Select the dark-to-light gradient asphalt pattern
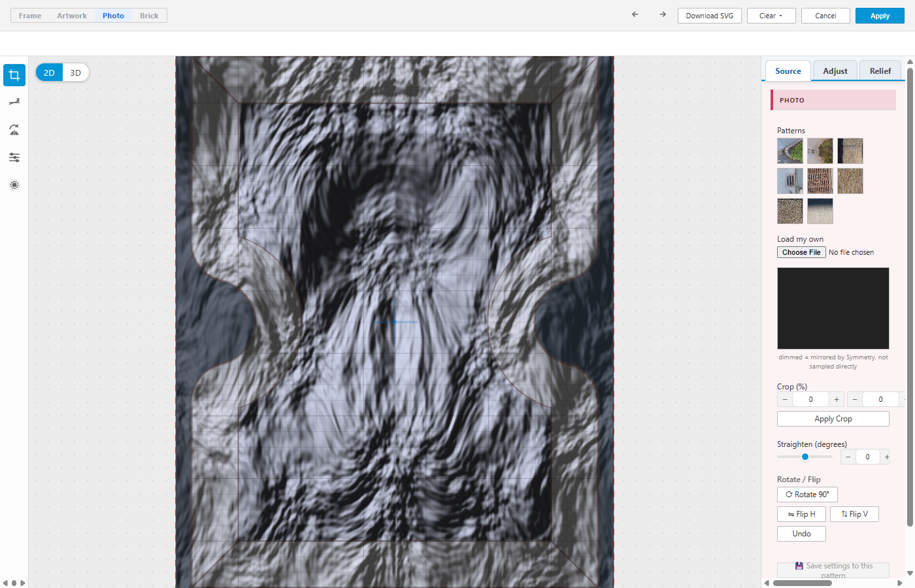This screenshot has width=915, height=588. tap(820, 211)
